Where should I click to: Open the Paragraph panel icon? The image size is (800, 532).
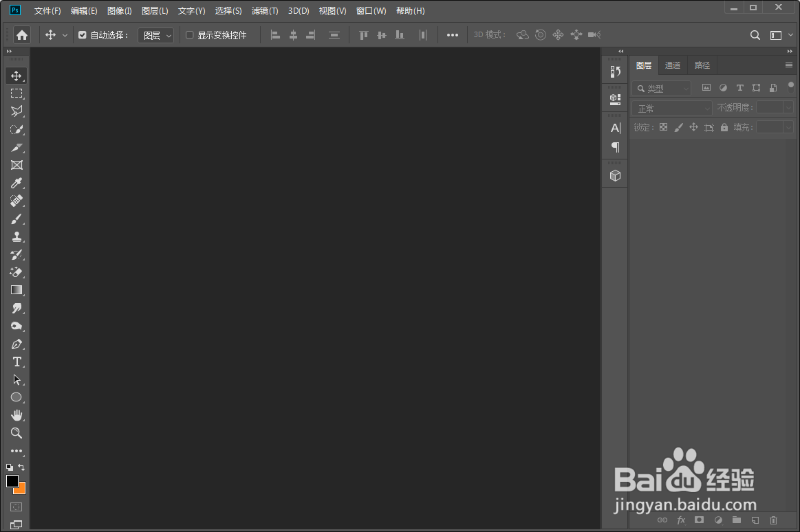tap(616, 147)
